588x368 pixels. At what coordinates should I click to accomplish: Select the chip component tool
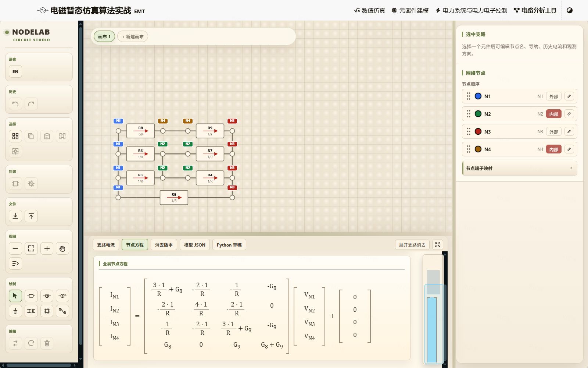click(47, 311)
